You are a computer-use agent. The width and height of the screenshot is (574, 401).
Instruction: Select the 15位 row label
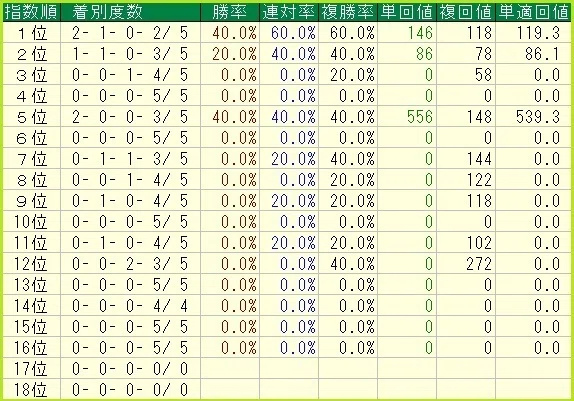(31, 327)
